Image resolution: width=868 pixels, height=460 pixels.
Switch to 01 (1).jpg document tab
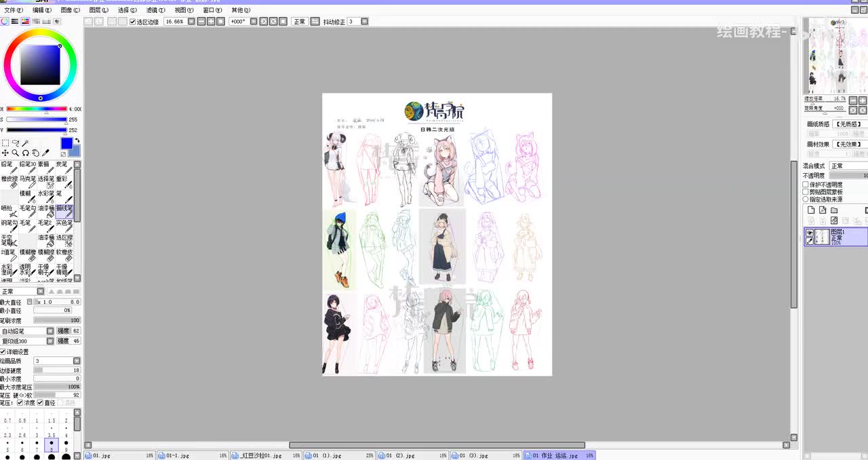tap(339, 456)
